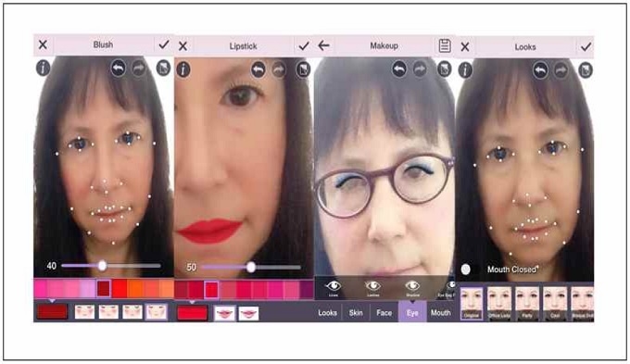Select the Original look thumbnail

click(472, 303)
